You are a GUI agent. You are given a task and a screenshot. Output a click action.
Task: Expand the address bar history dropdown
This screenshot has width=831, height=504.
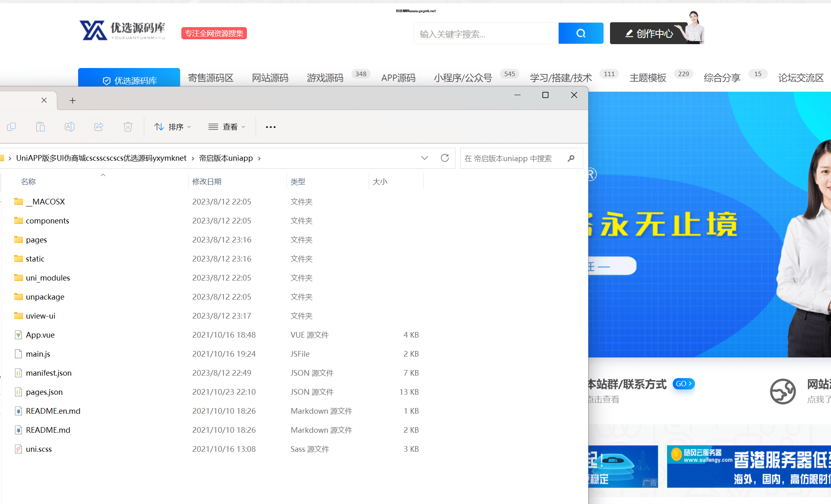pyautogui.click(x=425, y=158)
